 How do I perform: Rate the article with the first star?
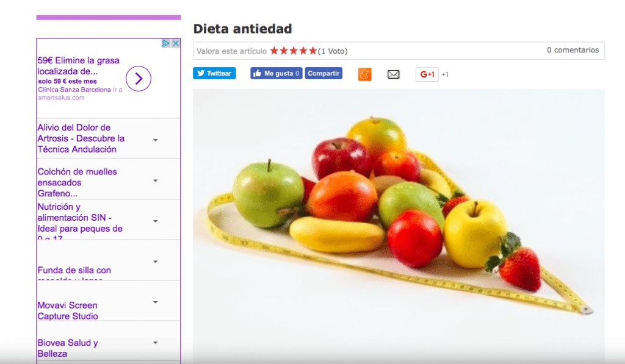point(274,51)
